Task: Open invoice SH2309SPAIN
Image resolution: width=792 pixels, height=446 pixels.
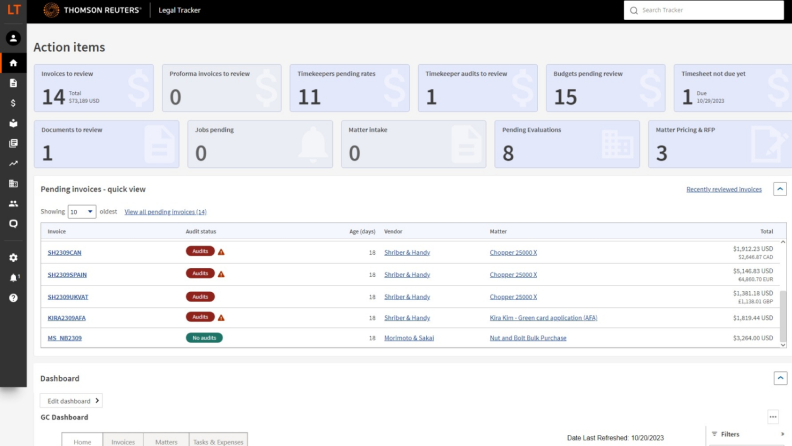Action: tap(67, 274)
